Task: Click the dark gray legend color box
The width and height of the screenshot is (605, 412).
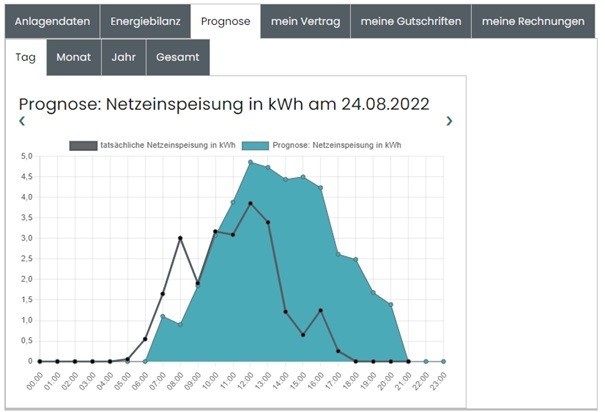Action: click(x=83, y=145)
